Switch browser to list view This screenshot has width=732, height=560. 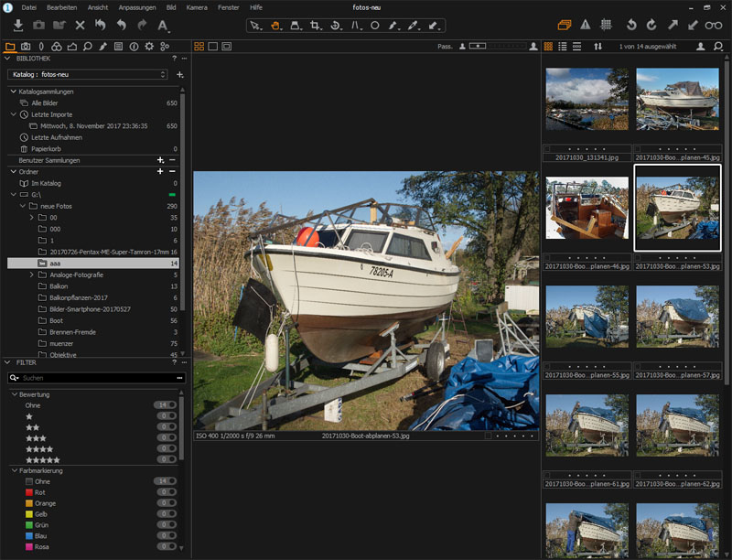[x=563, y=46]
